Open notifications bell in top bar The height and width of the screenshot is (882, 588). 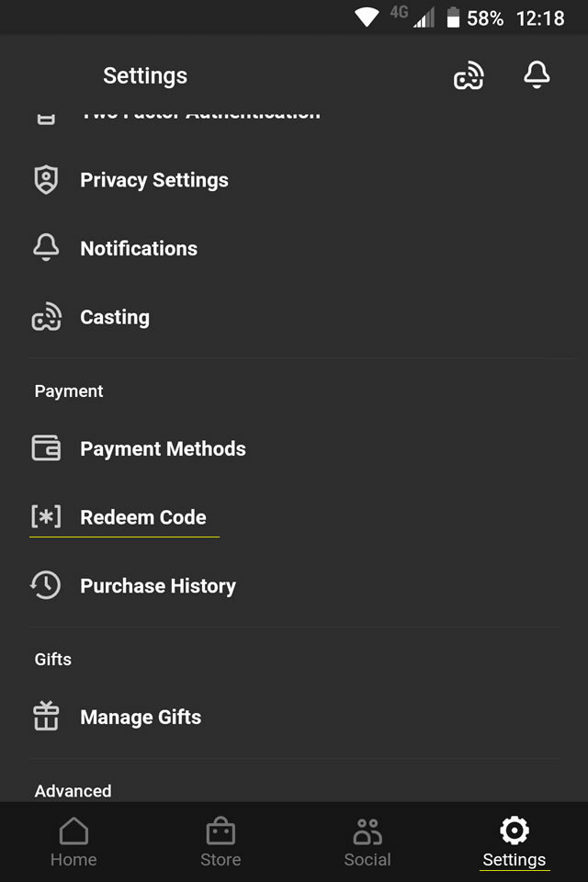(537, 74)
